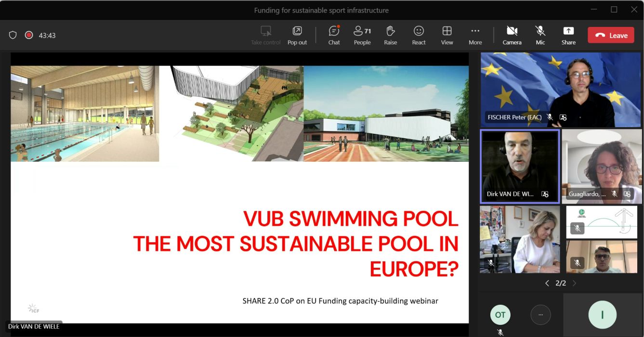This screenshot has height=337, width=644.
Task: Click the aerial building rendering on the slide
Action: (x=231, y=114)
